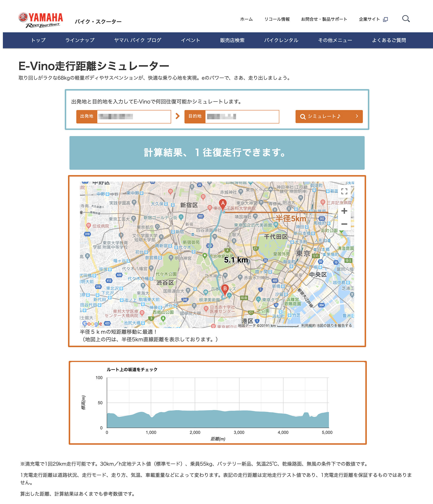Click the バイク・スクーター heading link
Screen dimensions: 433x504
pyautogui.click(x=98, y=22)
